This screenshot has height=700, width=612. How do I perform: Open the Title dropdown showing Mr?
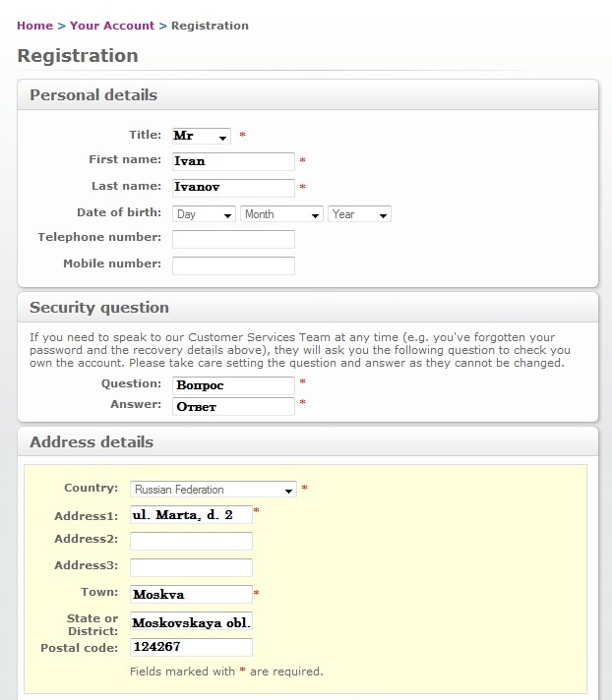[202, 136]
